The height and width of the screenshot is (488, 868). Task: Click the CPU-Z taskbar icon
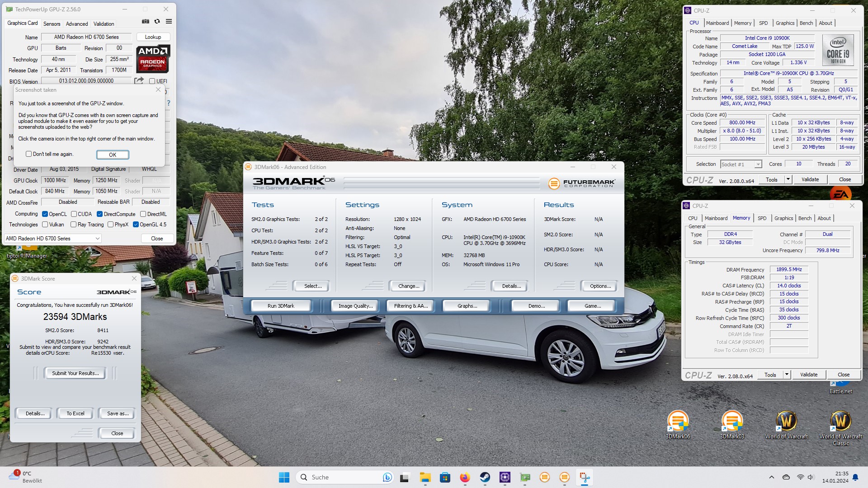(x=505, y=477)
